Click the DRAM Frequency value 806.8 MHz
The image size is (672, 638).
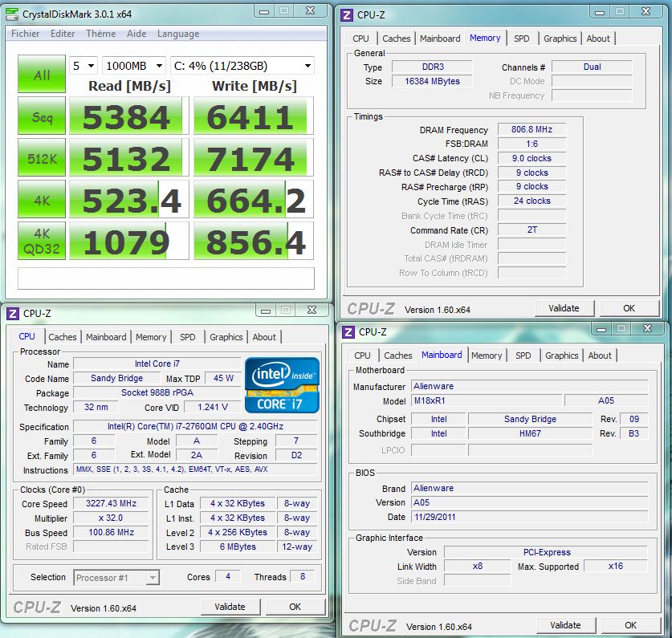click(x=531, y=129)
